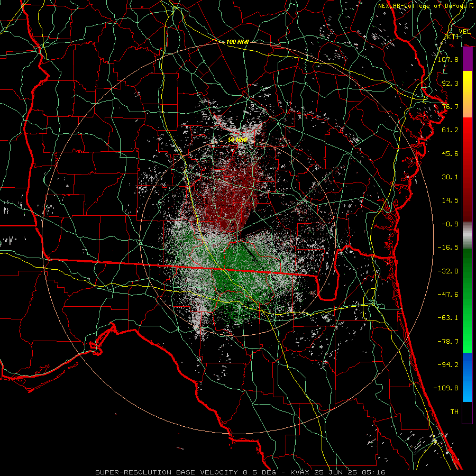Image resolution: width=476 pixels, height=476 pixels.
Task: Click the -78.7 velocity scale value
Action: (448, 342)
